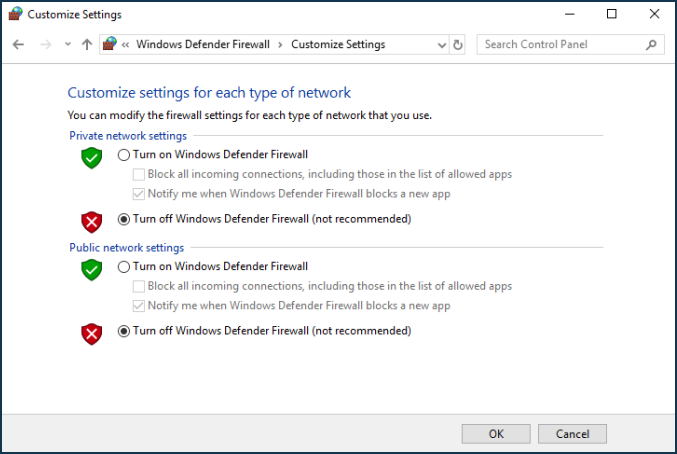677x454 pixels.
Task: Click the Customize Settings title bar icon
Action: (x=16, y=14)
